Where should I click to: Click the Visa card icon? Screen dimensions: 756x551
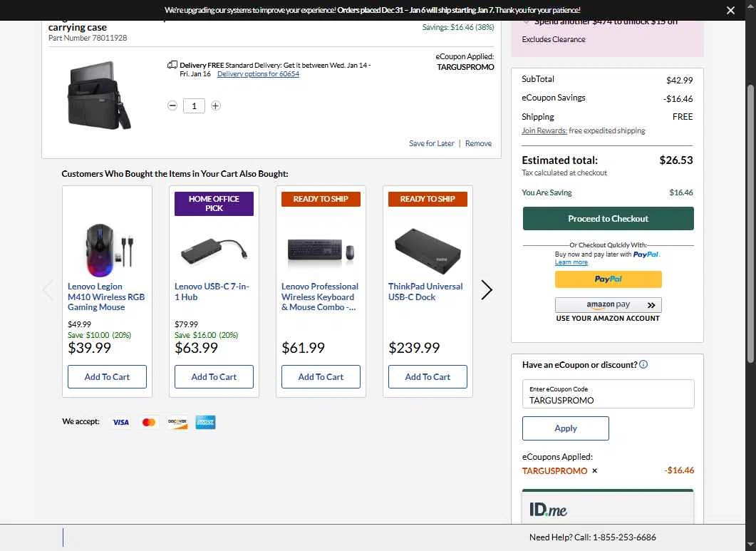pyautogui.click(x=120, y=422)
